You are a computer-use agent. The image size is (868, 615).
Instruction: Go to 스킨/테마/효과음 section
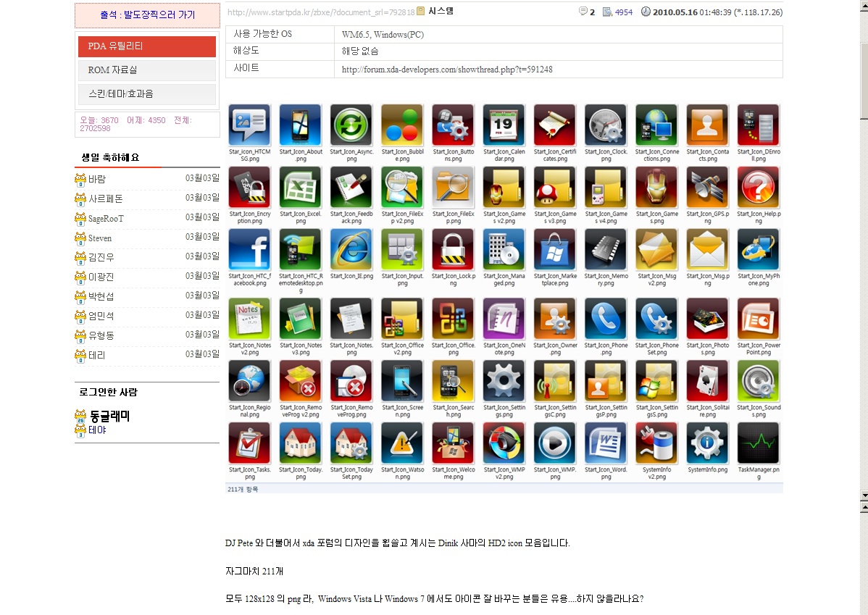click(x=147, y=94)
